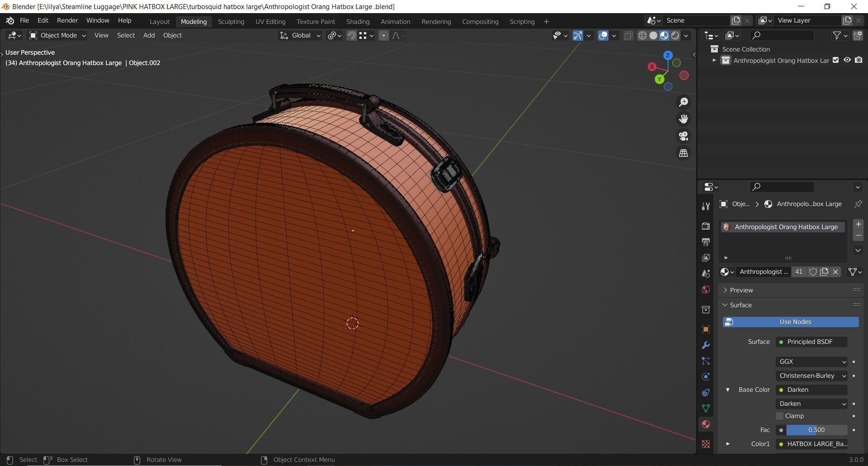Open the Object Constraints properties tab
The image size is (868, 466).
[706, 392]
